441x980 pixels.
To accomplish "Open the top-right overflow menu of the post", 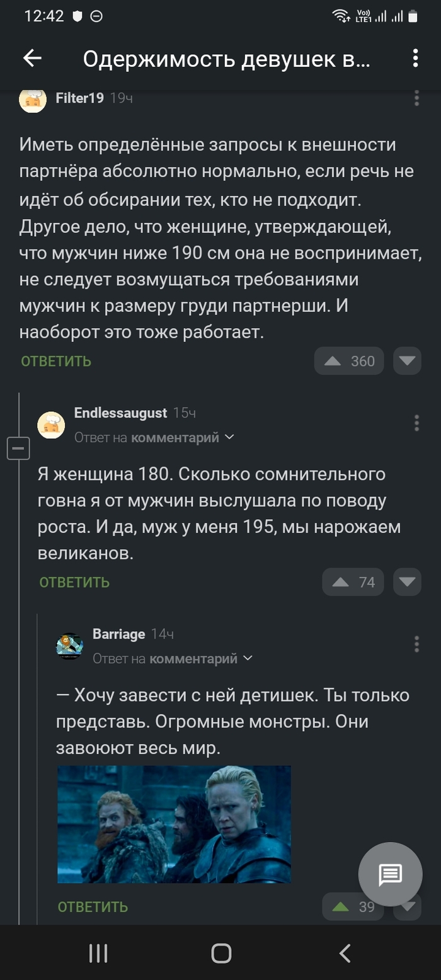I will [415, 59].
